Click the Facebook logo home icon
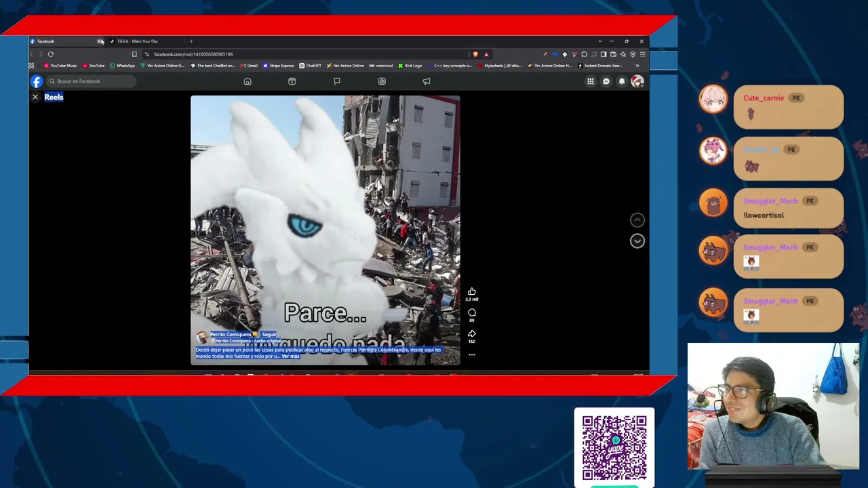868x488 pixels. click(37, 81)
